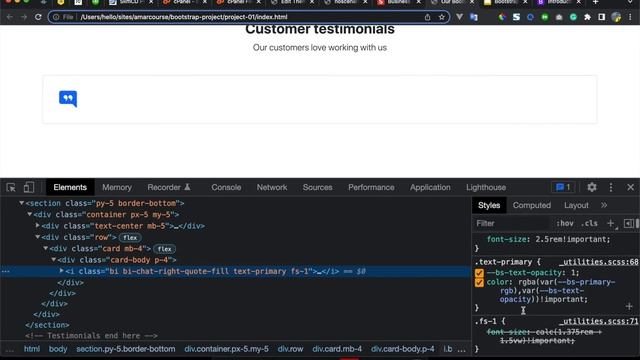640x360 pixels.
Task: Click the blue quote chat icon in testimonial card
Action: 68,98
